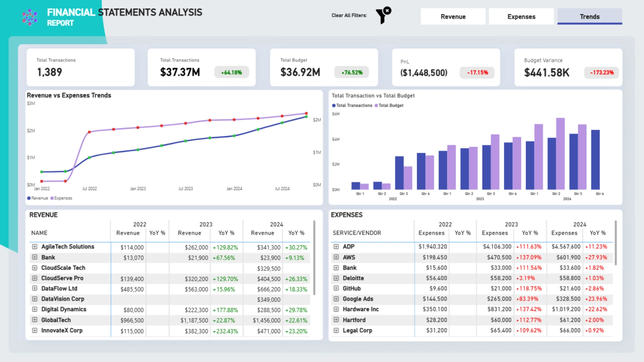Click the GlobalTech 2024 revenue $1,456,000
This screenshot has height=362, width=644.
(267, 320)
